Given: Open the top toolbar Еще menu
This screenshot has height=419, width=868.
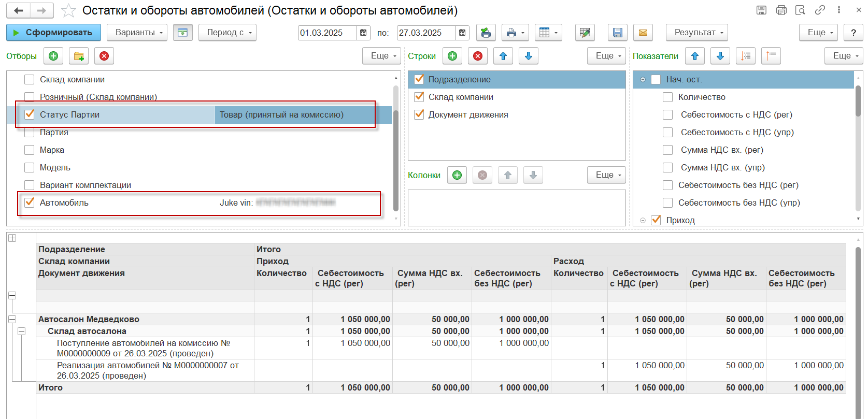Looking at the screenshot, I should coord(819,33).
